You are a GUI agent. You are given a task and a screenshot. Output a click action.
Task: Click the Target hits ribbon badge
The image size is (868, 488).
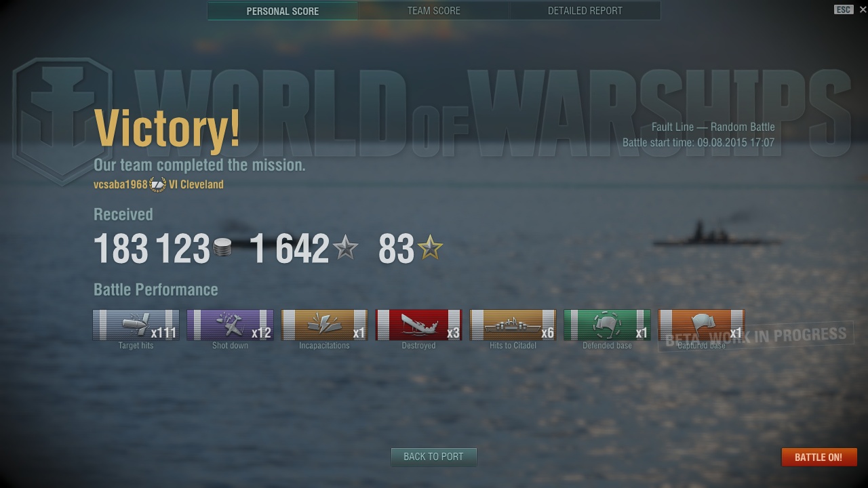click(136, 325)
